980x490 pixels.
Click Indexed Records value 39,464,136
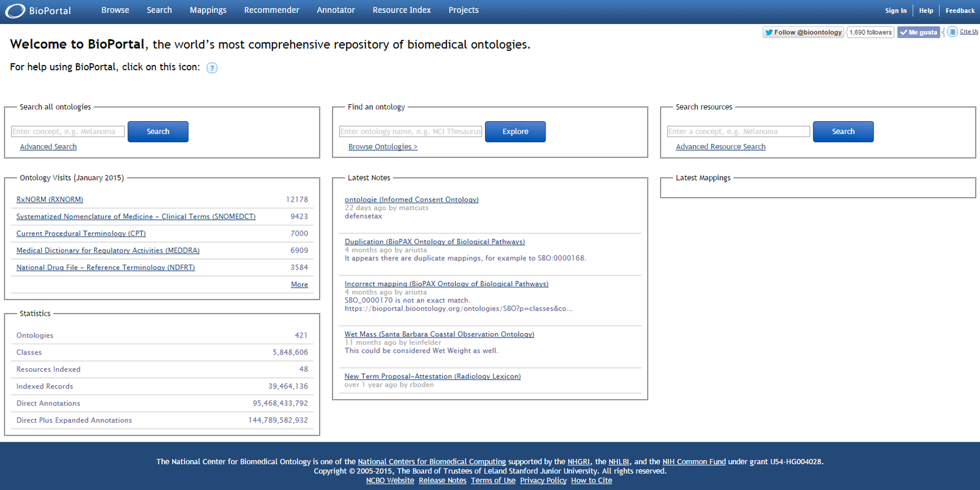(x=288, y=387)
